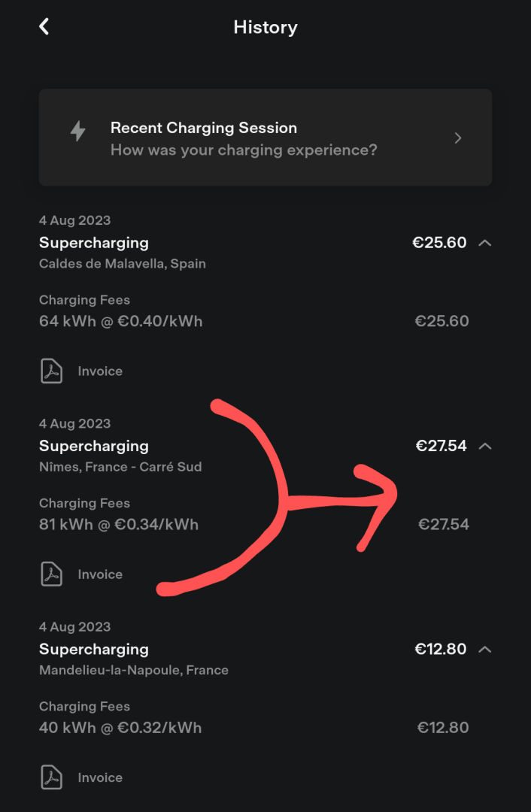This screenshot has height=812, width=531.
Task: Select the Supercharging Mandelieu-la-Napoule title
Action: tap(94, 649)
